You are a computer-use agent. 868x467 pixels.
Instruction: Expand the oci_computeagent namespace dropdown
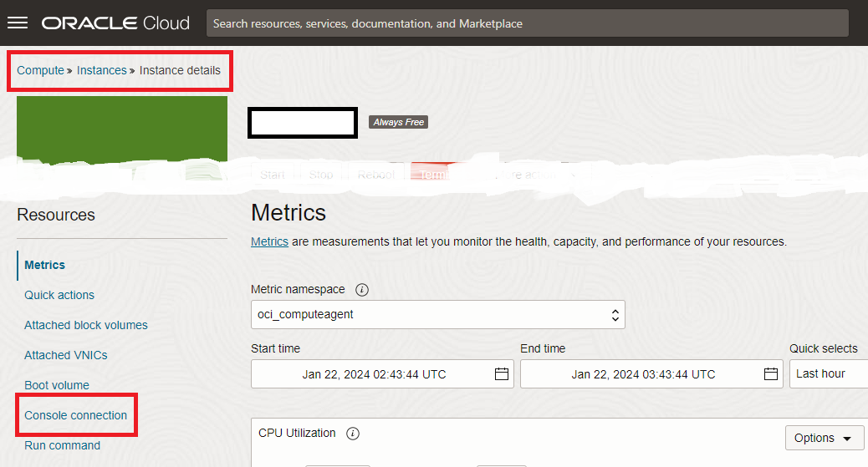(437, 315)
